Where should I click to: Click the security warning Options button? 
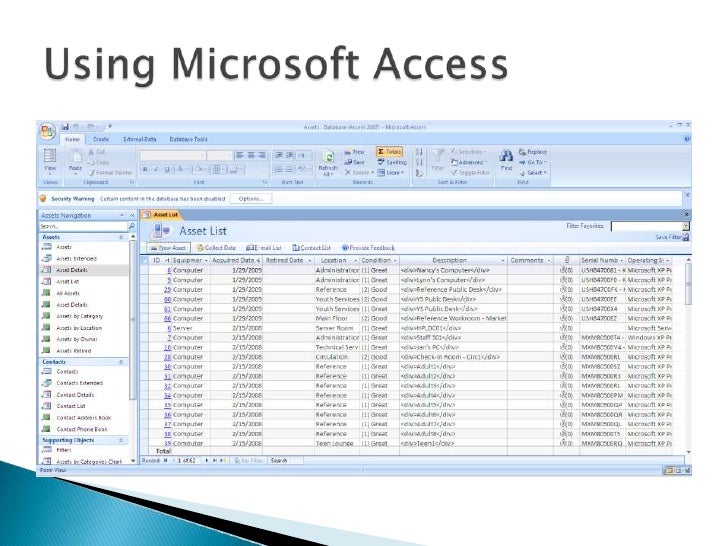[251, 199]
